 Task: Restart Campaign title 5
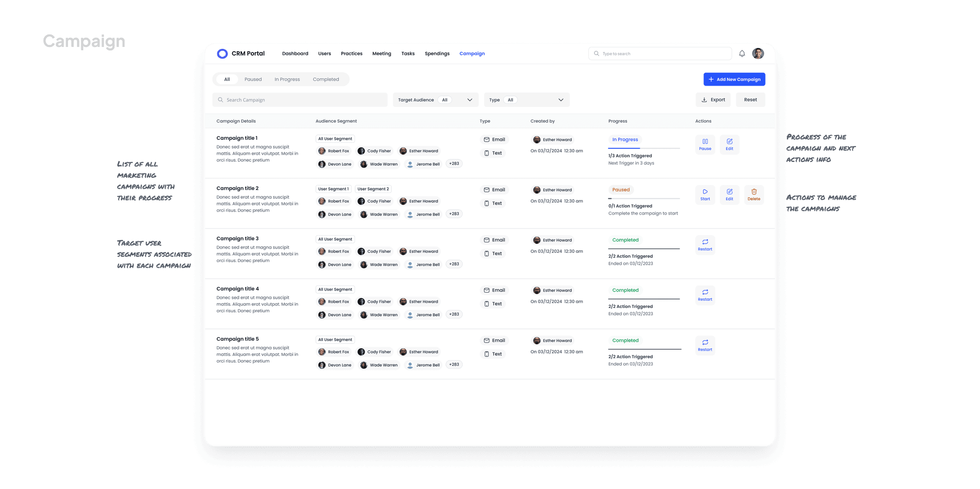(705, 345)
